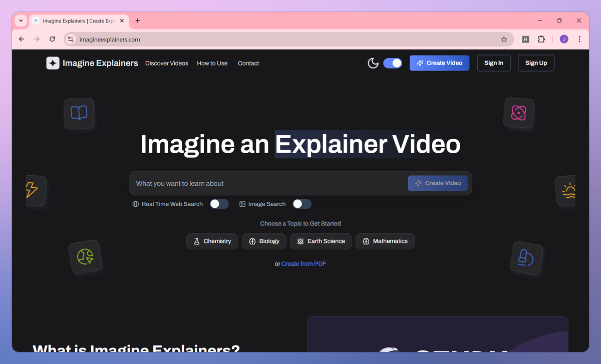This screenshot has width=601, height=364.
Task: Click the 'What is Imagine Explainers?' heading
Action: tap(136, 349)
